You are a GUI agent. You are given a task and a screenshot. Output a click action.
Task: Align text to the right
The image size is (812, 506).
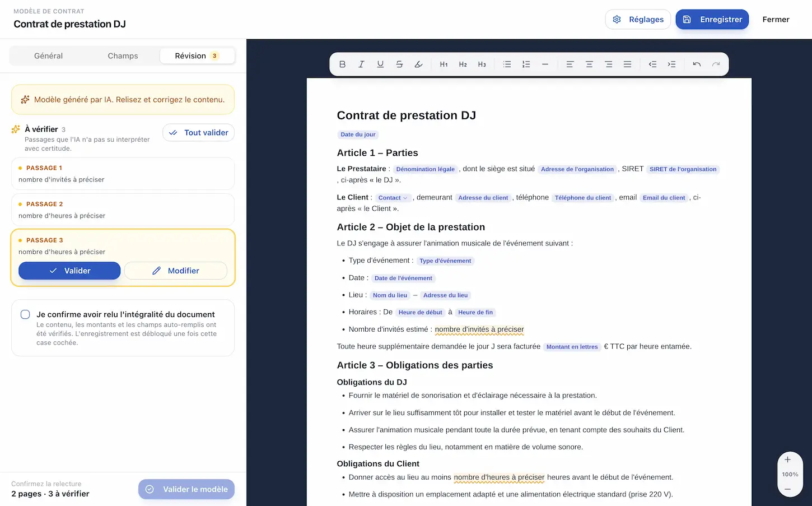pos(608,64)
